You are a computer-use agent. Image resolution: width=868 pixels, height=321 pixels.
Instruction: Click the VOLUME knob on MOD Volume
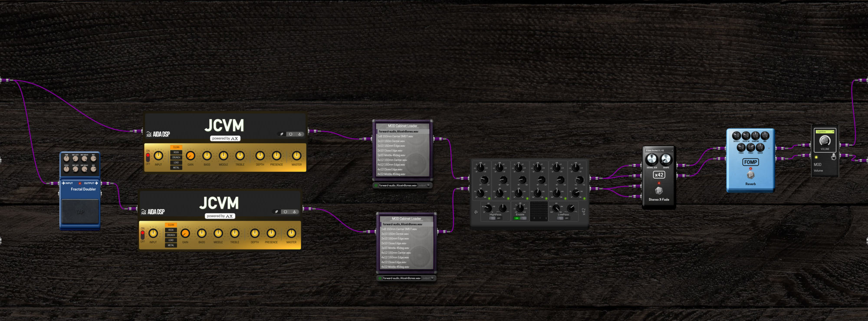[x=825, y=141]
